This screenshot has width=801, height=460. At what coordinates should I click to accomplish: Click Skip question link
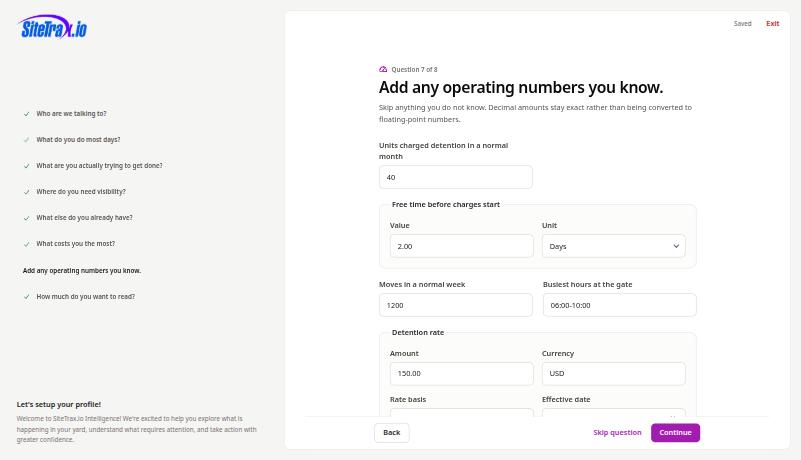617,432
